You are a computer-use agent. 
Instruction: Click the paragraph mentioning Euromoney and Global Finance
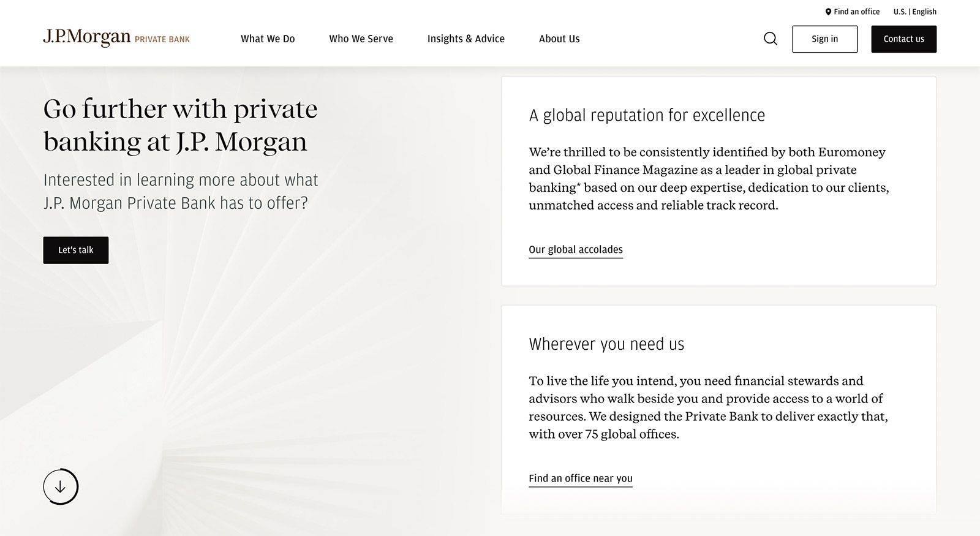click(x=709, y=178)
